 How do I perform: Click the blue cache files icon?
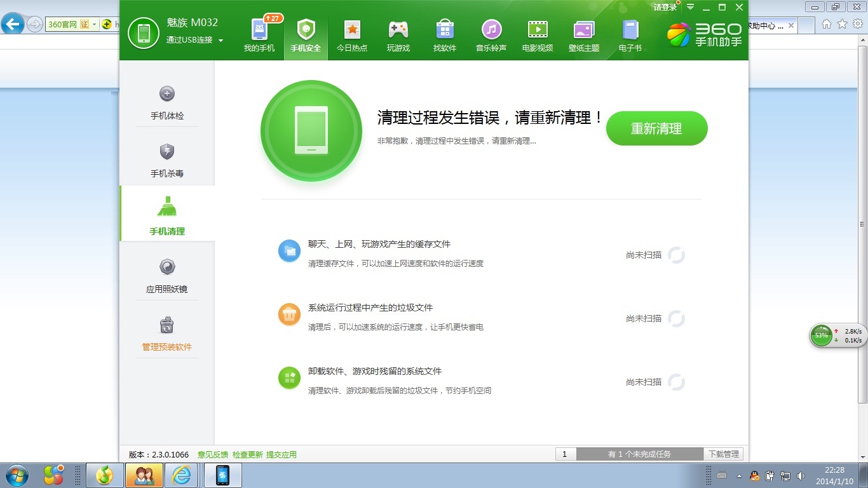[x=289, y=251]
